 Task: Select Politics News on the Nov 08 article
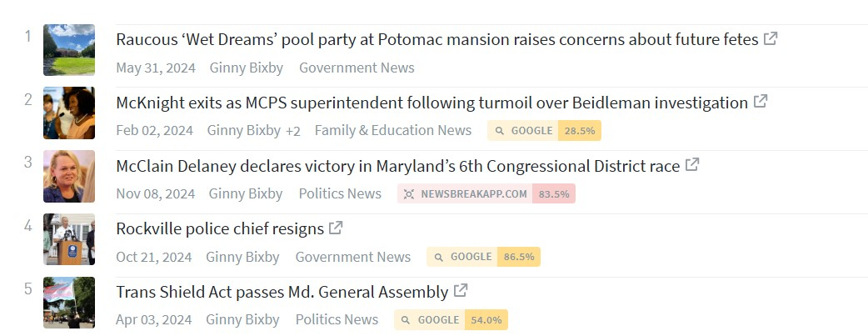point(340,194)
